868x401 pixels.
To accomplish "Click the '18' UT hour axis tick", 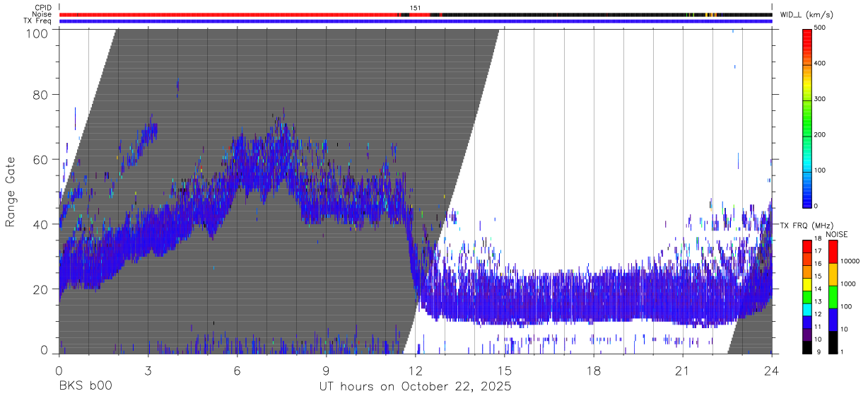I will tap(594, 370).
